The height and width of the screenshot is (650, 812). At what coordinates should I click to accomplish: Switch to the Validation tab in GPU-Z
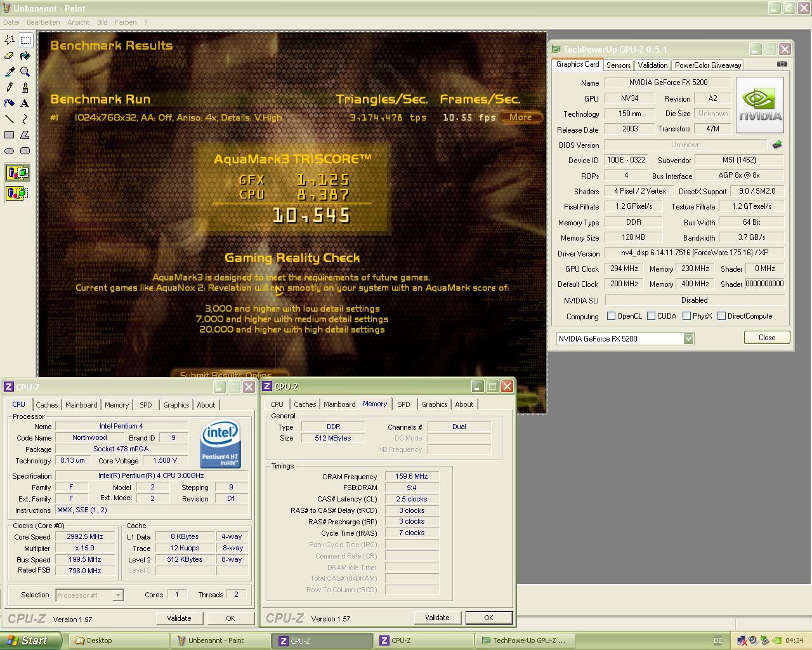point(653,65)
